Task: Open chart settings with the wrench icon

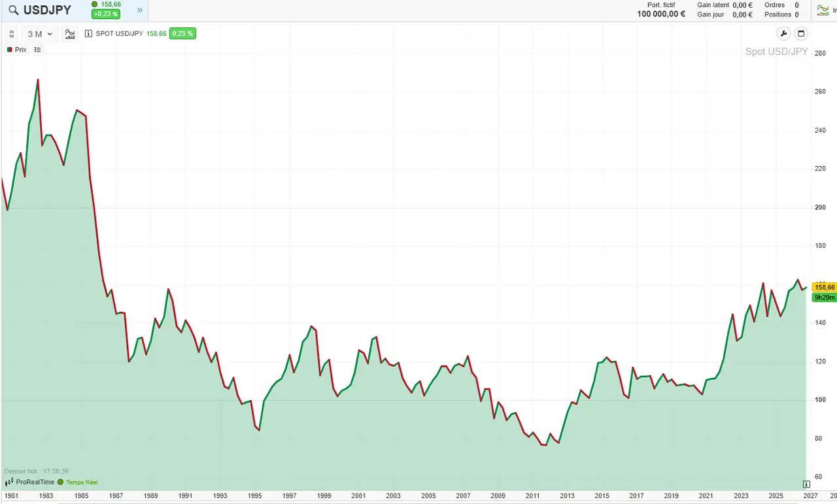Action: [x=783, y=34]
